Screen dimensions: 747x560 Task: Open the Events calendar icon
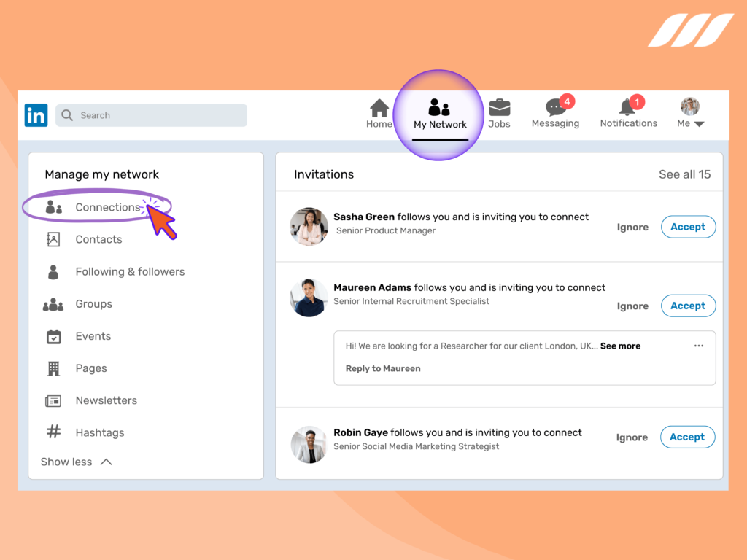53,335
